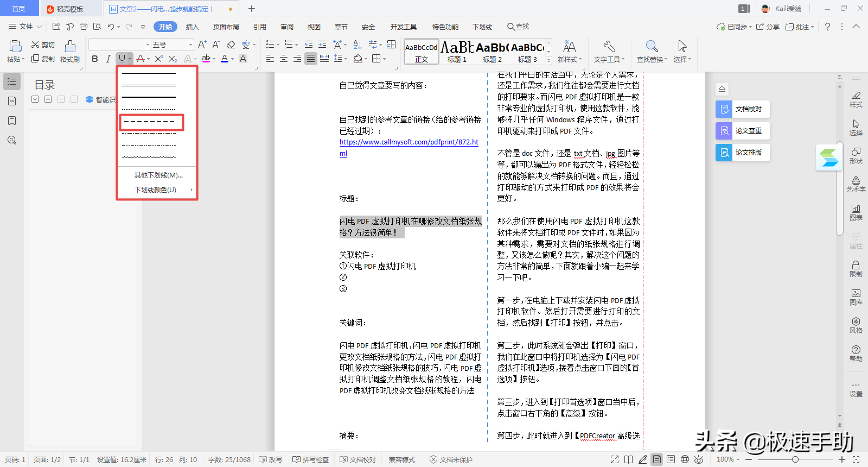Click the print icon
The height and width of the screenshot is (467, 868).
84,27
